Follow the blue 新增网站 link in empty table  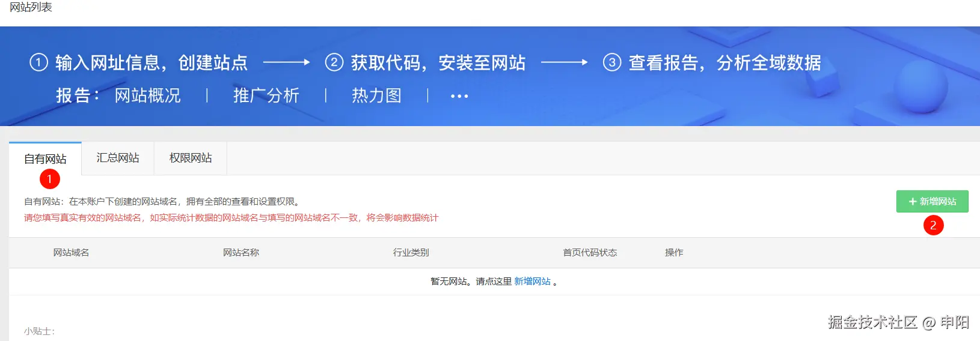click(532, 281)
